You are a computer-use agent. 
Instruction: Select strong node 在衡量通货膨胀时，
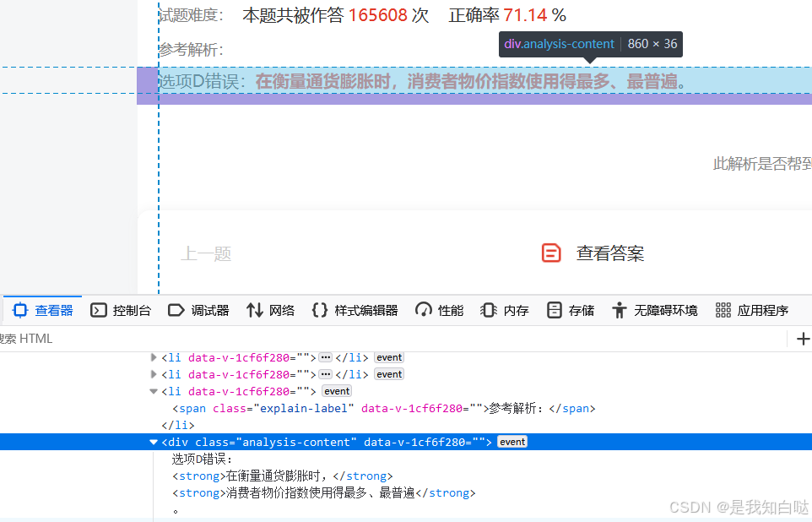(x=283, y=476)
